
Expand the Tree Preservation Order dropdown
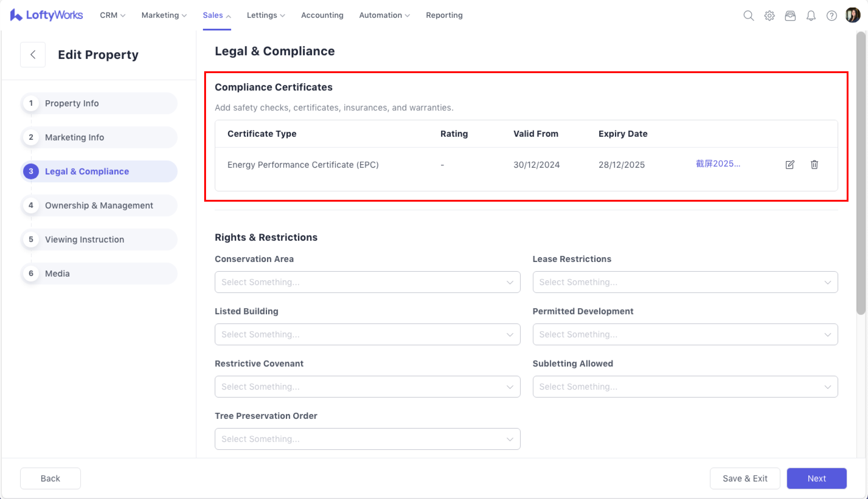coord(367,439)
